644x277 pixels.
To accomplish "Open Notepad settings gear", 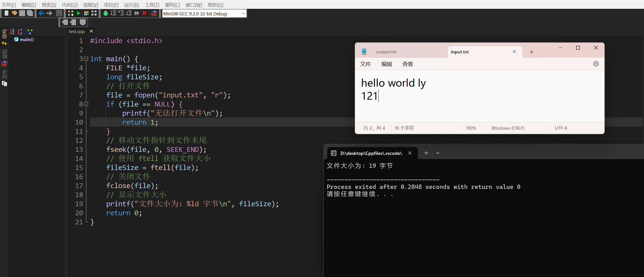I will coord(596,64).
